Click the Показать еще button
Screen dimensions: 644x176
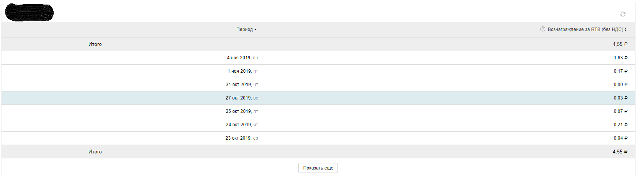point(318,168)
